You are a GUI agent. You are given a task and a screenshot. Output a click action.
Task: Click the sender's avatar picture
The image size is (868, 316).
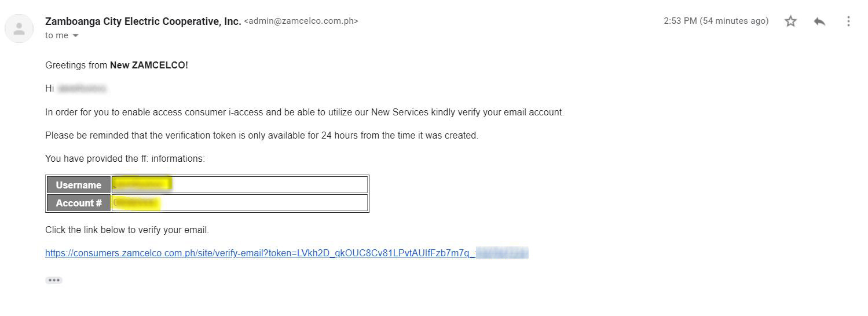pos(19,28)
